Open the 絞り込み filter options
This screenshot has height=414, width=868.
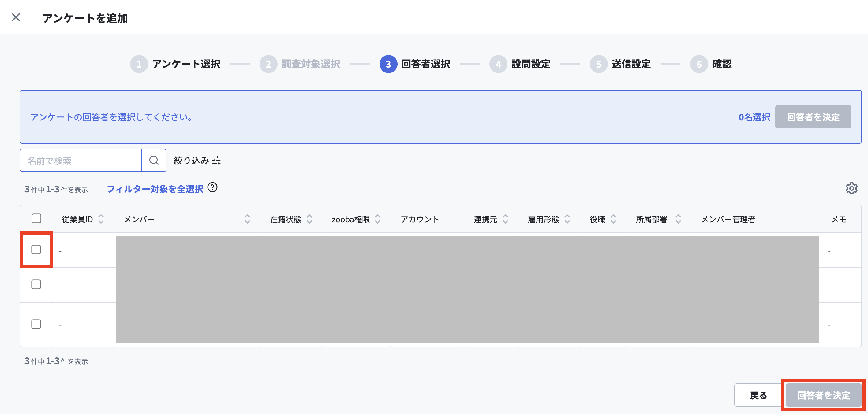(197, 160)
